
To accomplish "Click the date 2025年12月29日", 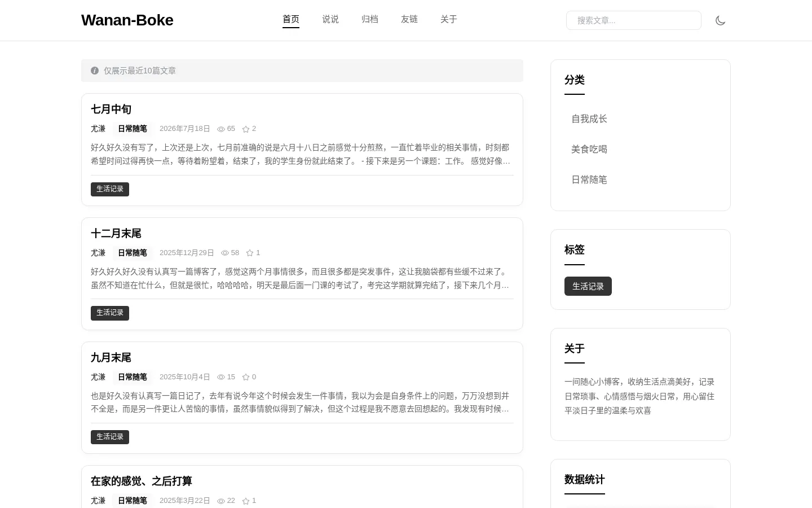I will pyautogui.click(x=187, y=253).
